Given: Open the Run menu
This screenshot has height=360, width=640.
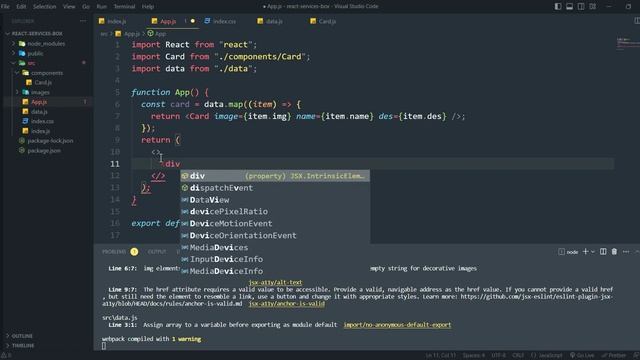Looking at the screenshot, I should 102,7.
